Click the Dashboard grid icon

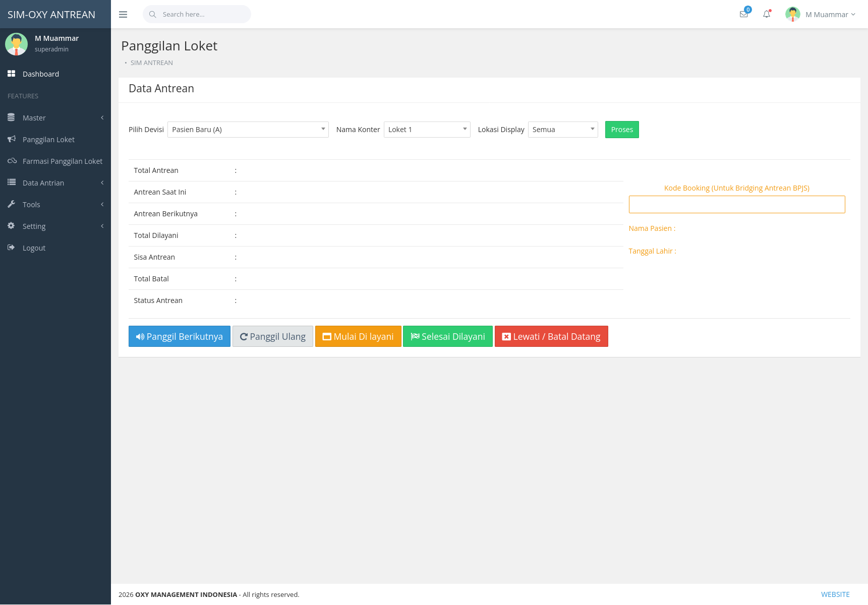[x=11, y=74]
